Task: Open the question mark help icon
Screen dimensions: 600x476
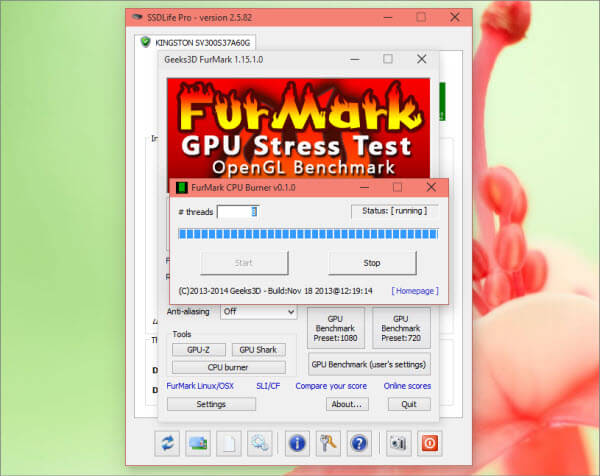Action: coord(359,443)
